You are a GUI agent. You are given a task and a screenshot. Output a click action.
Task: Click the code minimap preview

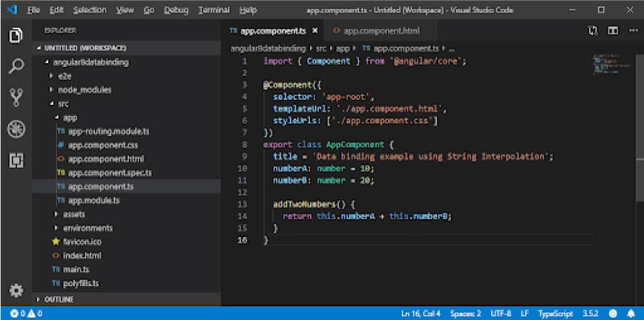click(612, 64)
